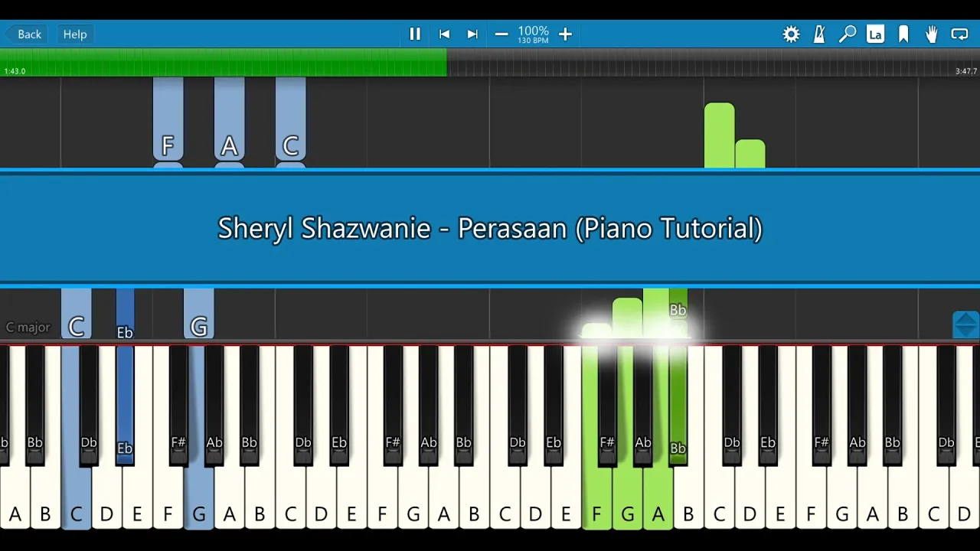Pause the song playback
Screen dimensions: 980x551
415,34
